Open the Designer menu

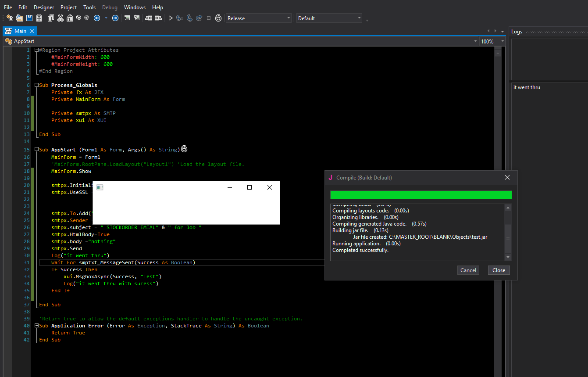[44, 7]
